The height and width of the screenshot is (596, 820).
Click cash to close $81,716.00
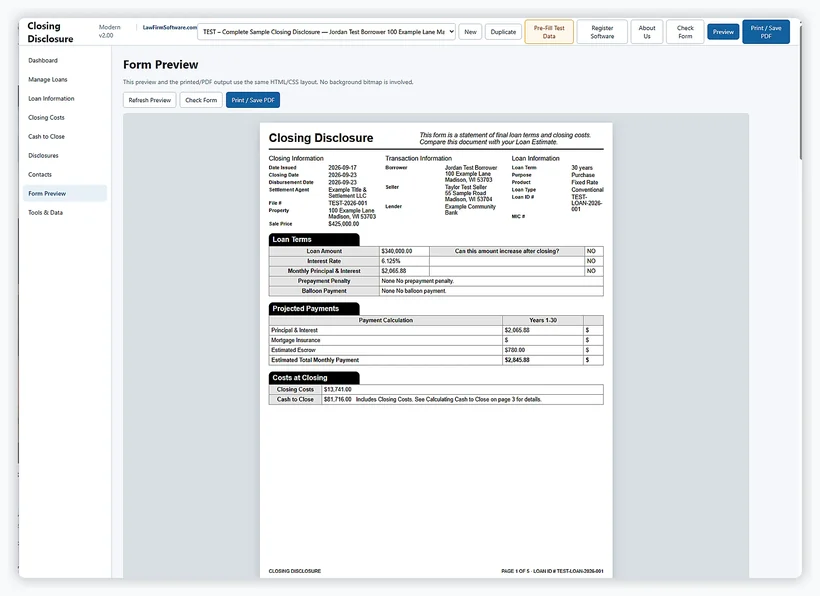(337, 399)
